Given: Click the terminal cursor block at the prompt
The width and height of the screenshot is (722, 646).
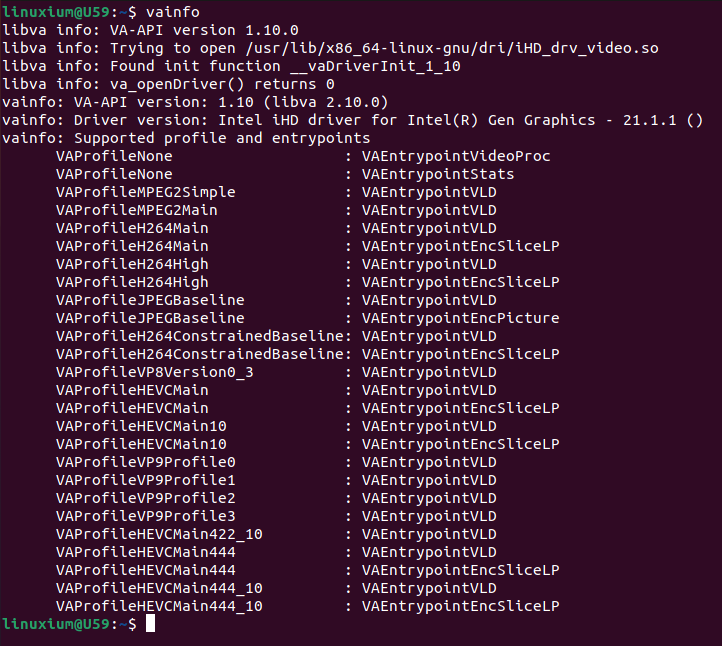Looking at the screenshot, I should coord(151,623).
